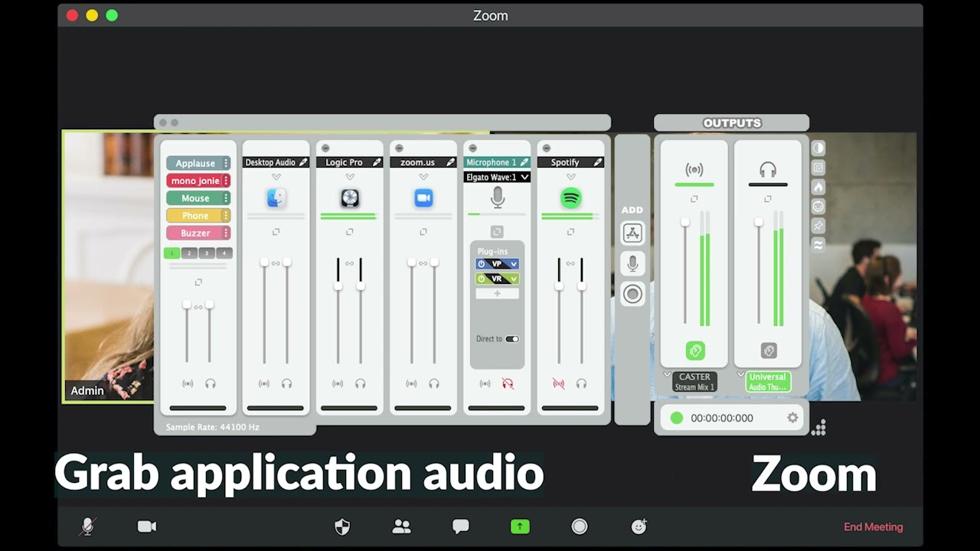Unmute stream output on Spotify channel
The height and width of the screenshot is (551, 980).
point(558,383)
